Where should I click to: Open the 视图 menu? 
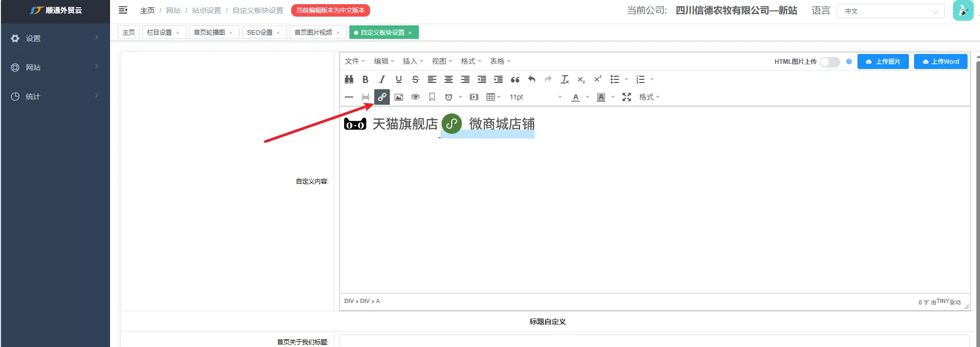click(x=442, y=61)
